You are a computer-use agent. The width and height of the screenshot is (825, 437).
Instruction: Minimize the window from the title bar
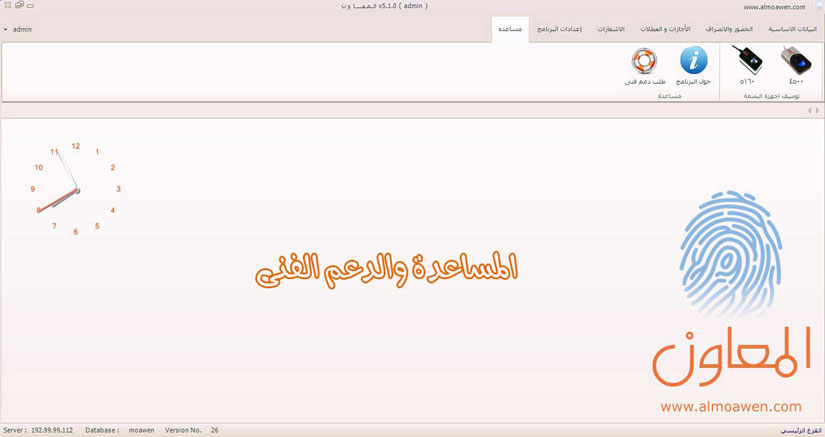point(30,6)
